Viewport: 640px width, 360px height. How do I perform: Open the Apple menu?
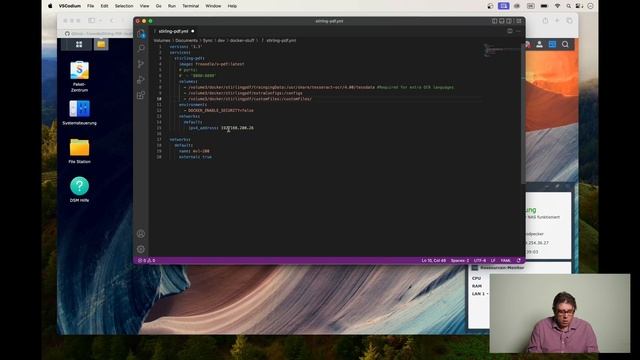pos(50,6)
